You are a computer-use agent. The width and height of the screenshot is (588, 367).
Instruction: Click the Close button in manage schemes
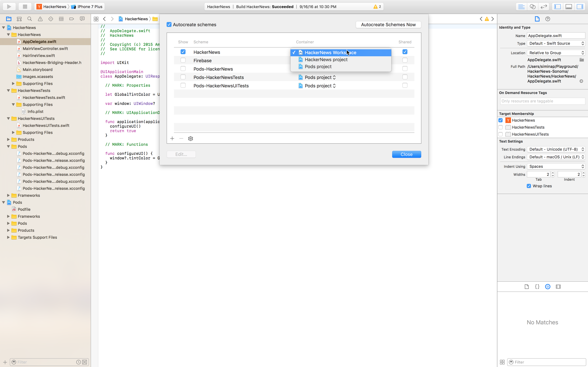[406, 154]
